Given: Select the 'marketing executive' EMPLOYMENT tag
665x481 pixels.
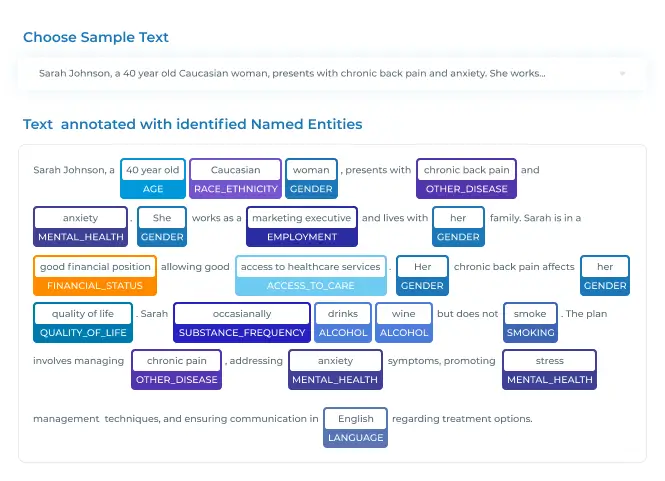Looking at the screenshot, I should (302, 227).
